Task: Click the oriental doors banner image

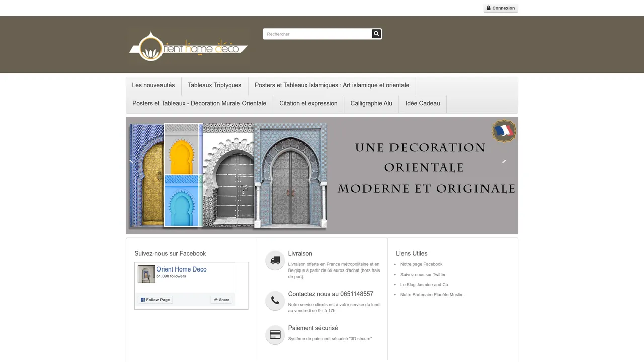Action: (x=322, y=175)
